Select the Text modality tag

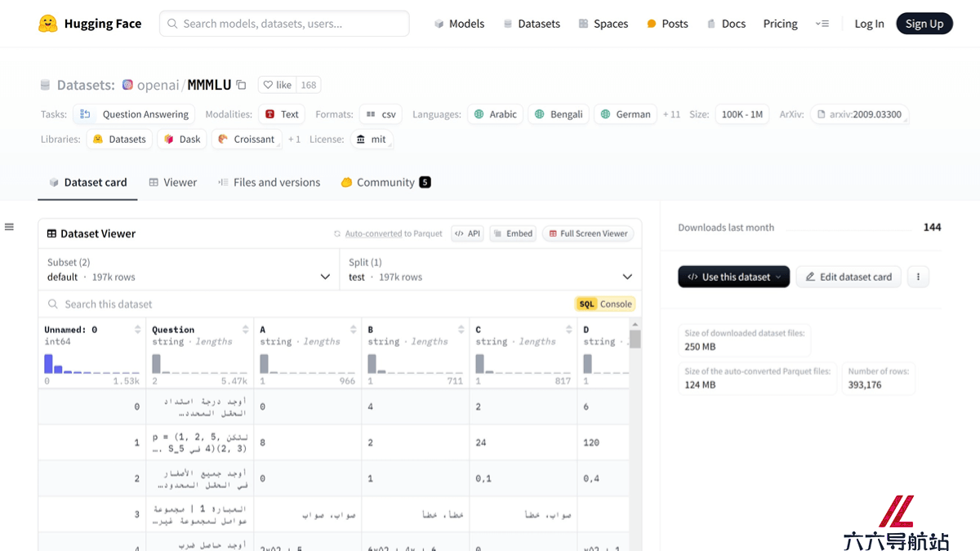(x=282, y=114)
